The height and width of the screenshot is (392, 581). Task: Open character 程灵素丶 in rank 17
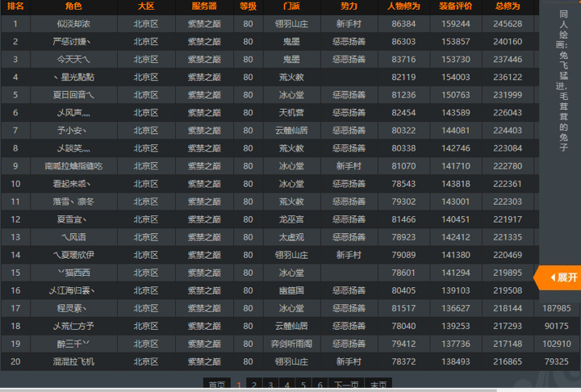73,307
